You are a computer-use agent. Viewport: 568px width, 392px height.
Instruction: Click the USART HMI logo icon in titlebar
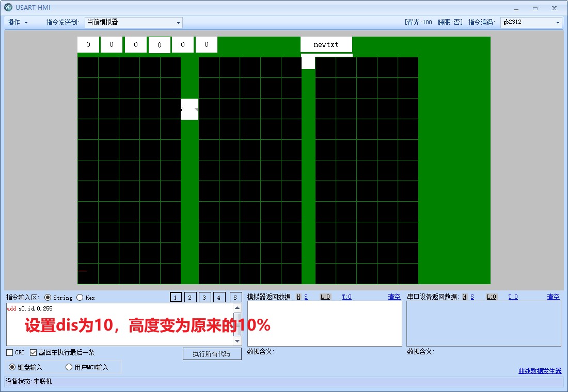[7, 8]
